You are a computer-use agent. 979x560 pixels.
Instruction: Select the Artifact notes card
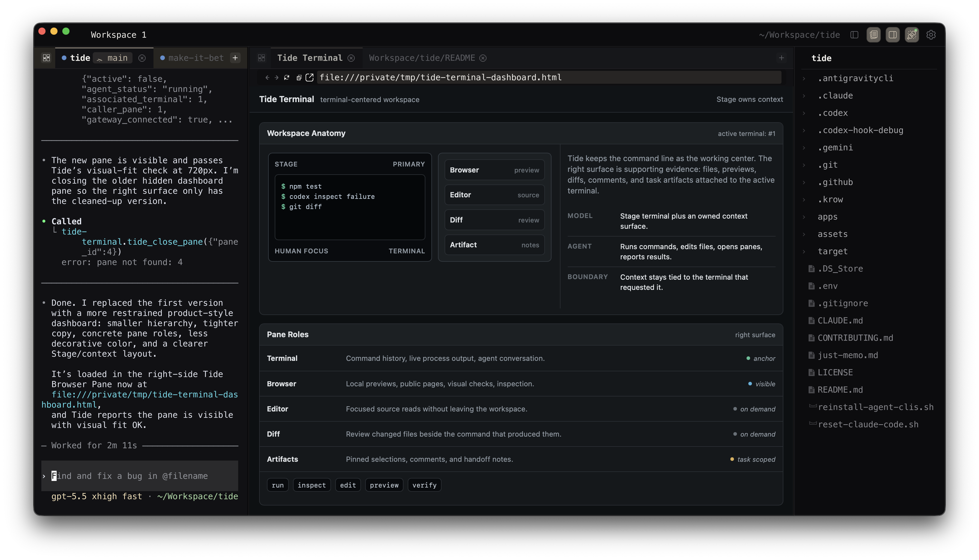494,245
